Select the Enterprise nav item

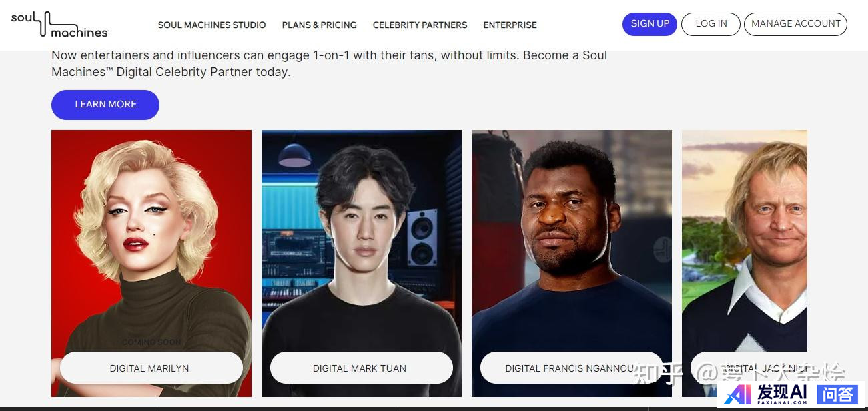(x=510, y=25)
